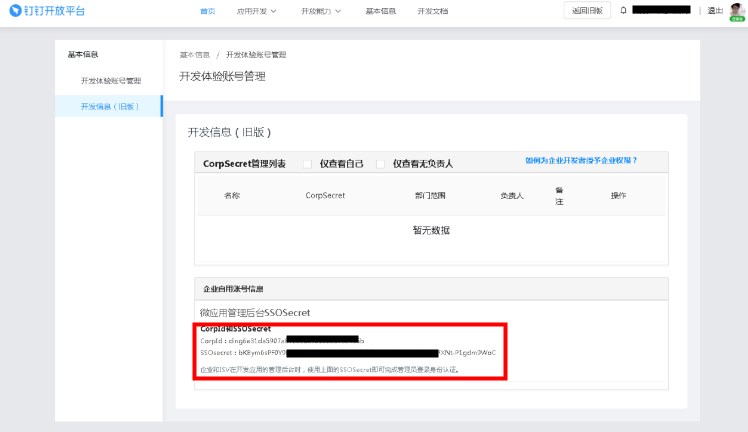Select 开发体验账号管理 in the left sidebar
The height and width of the screenshot is (432, 748).
click(111, 80)
